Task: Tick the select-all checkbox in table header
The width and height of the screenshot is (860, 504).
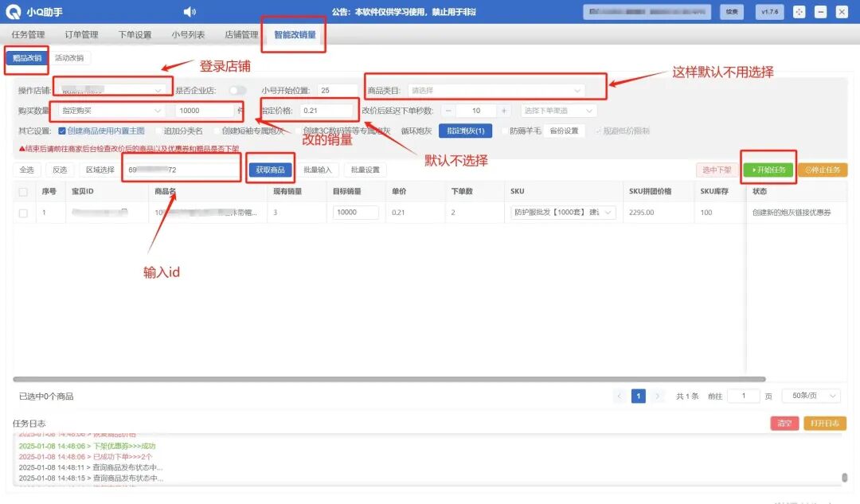Action: [23, 192]
